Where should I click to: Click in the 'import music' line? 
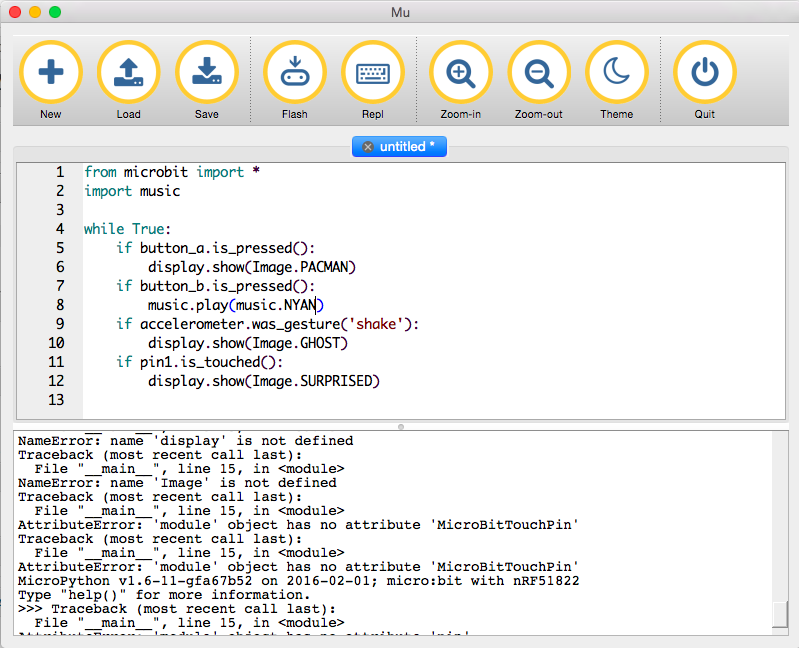[x=132, y=191]
